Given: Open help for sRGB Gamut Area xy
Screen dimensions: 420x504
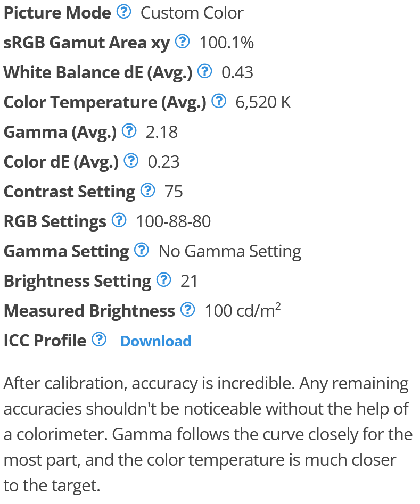Looking at the screenshot, I should pyautogui.click(x=183, y=42).
